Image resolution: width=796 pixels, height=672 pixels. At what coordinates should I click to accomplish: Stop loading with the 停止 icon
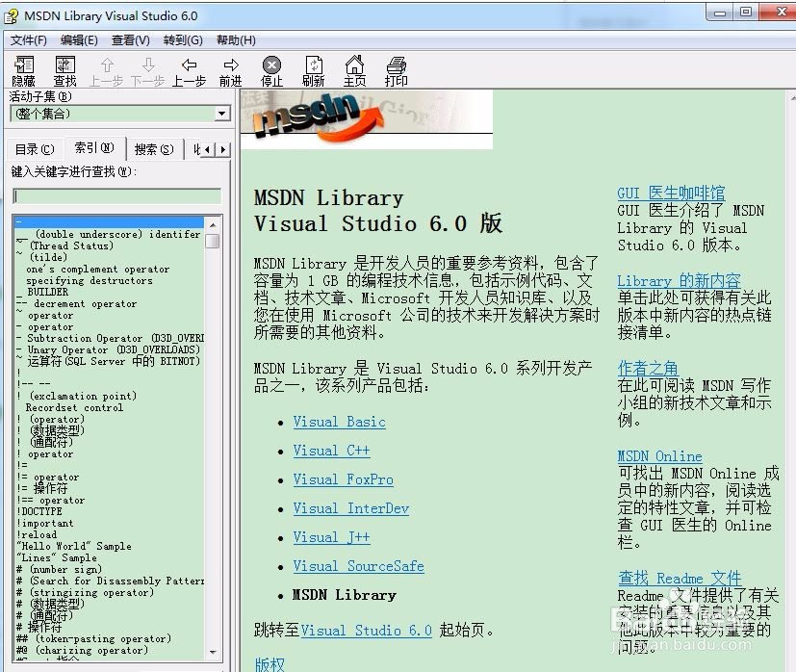point(271,71)
